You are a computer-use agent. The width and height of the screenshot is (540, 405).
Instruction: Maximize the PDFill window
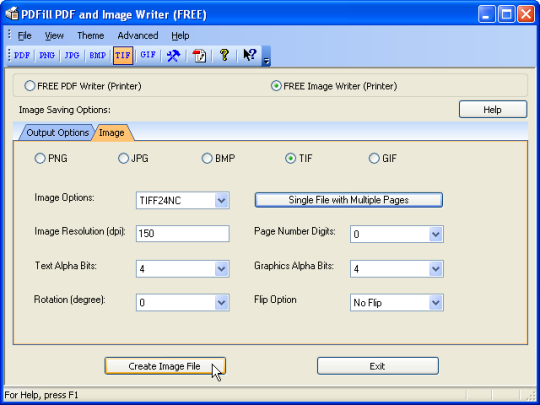coord(506,14)
